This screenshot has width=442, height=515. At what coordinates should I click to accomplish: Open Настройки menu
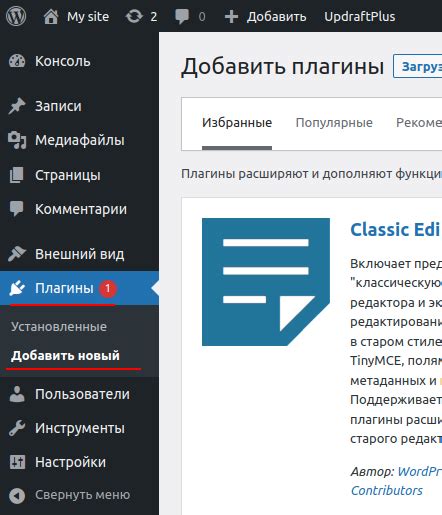70,462
